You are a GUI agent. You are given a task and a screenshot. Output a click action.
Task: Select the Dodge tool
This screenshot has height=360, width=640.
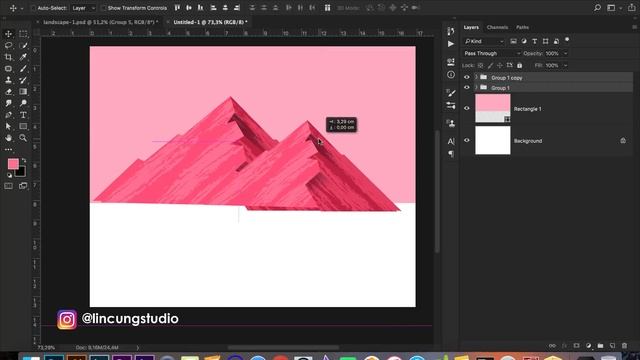[x=23, y=103]
